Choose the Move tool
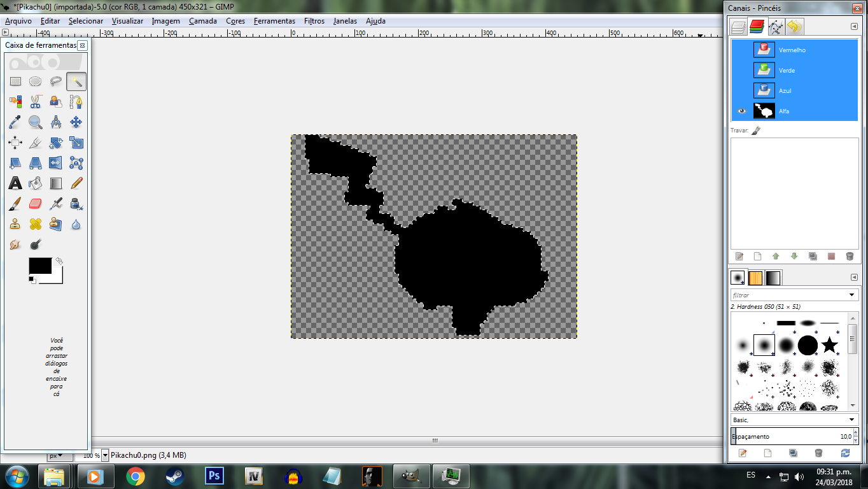The image size is (868, 489). coord(76,122)
